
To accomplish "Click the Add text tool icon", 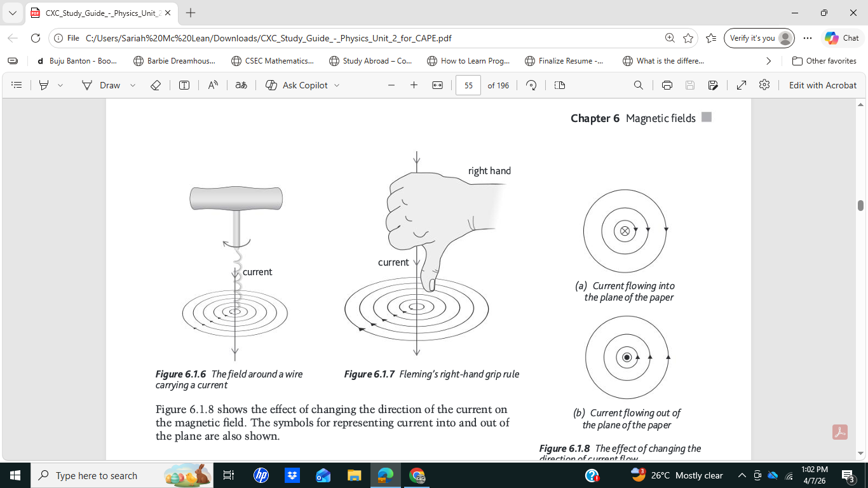I will click(184, 85).
